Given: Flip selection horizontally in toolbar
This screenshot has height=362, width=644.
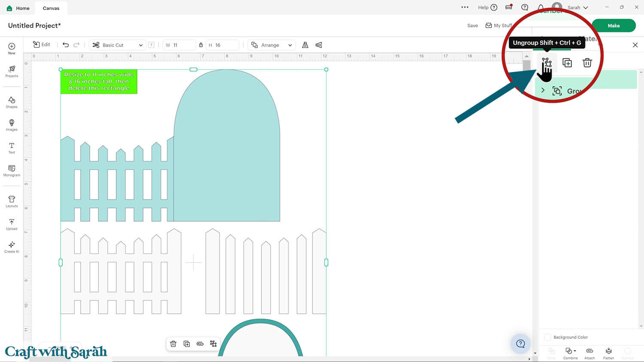Looking at the screenshot, I should [305, 45].
